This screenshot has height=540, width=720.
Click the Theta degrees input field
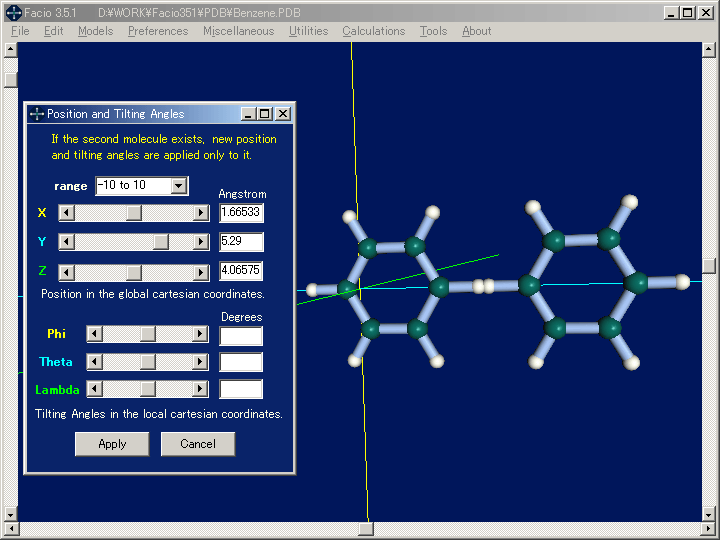(x=241, y=362)
